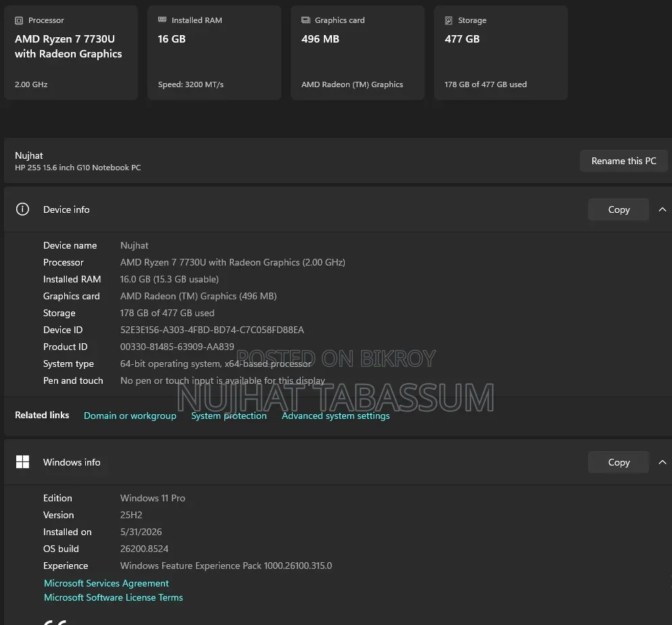Click the Graphics card icon in the top card
672x625 pixels.
tap(306, 20)
